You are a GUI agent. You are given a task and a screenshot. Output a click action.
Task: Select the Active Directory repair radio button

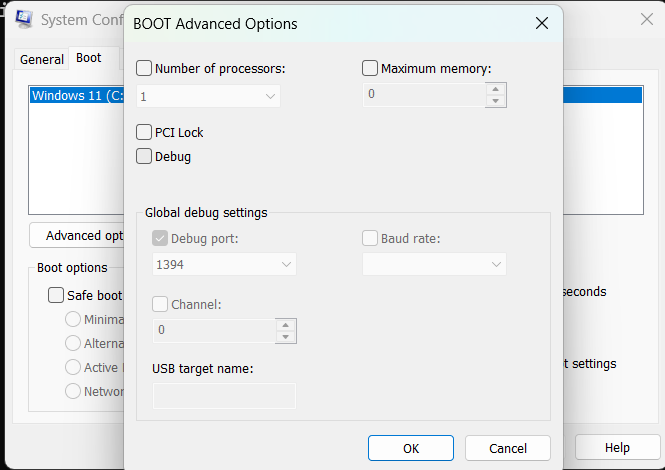coord(73,367)
